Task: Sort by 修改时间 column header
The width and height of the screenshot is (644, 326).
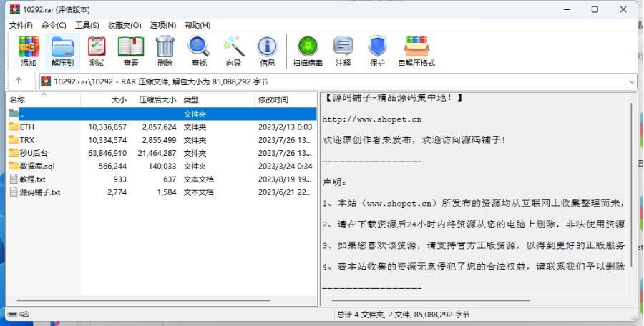Action: point(286,99)
